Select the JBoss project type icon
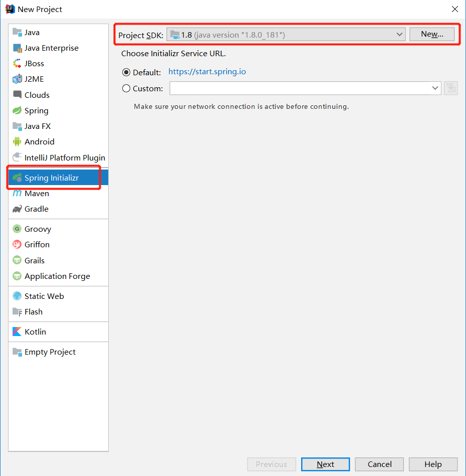 [17, 63]
